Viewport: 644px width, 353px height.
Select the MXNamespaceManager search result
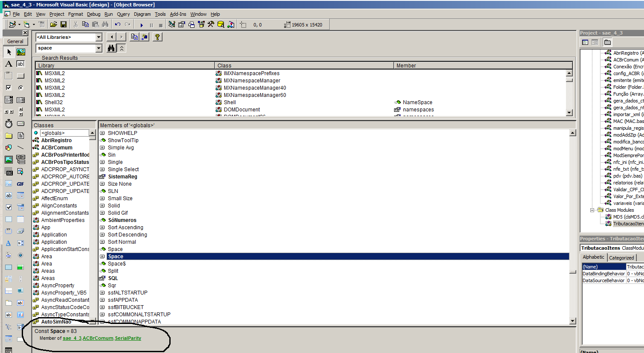pos(252,81)
